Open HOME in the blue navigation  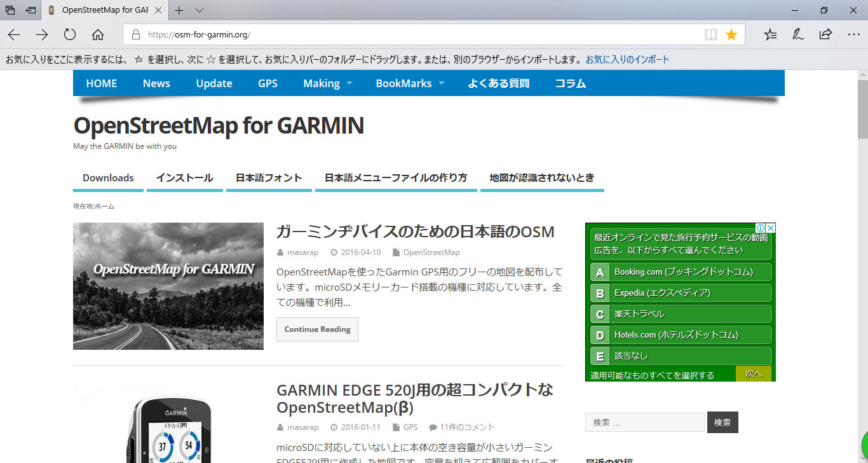click(x=102, y=83)
